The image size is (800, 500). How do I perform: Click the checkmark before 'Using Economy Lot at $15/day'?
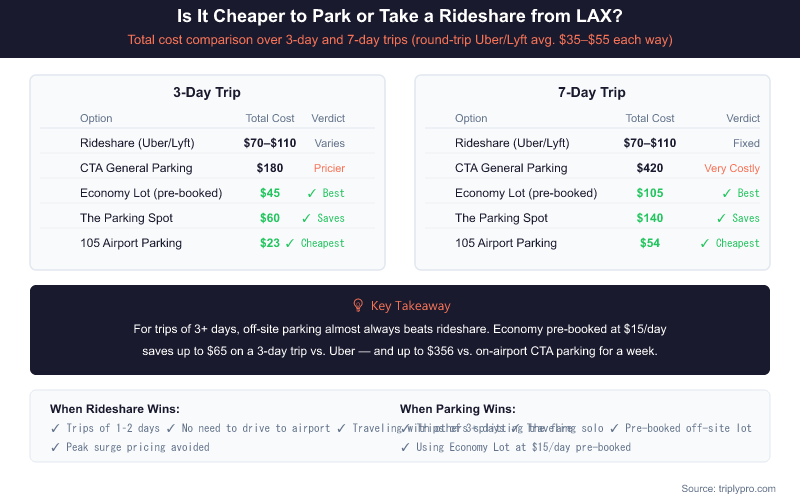(x=405, y=447)
